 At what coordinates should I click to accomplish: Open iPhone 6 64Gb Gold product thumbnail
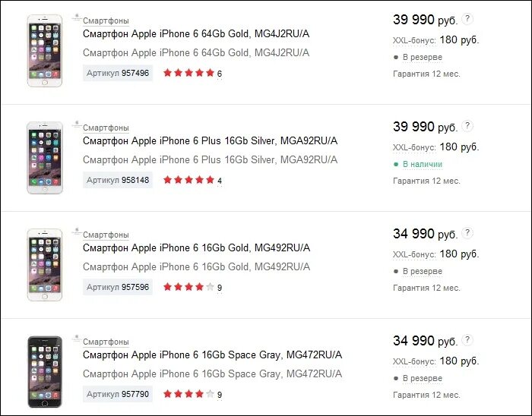(x=45, y=51)
